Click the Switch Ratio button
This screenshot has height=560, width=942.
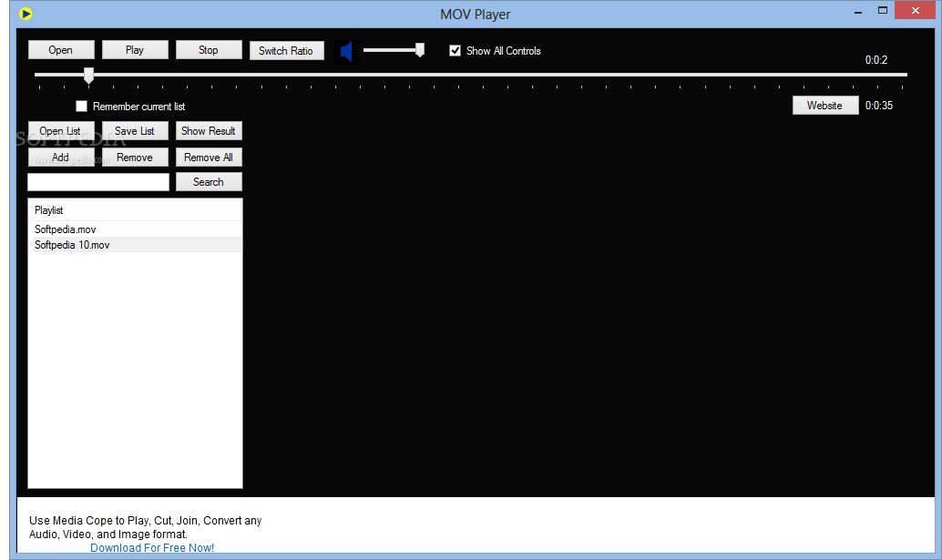pyautogui.click(x=286, y=50)
